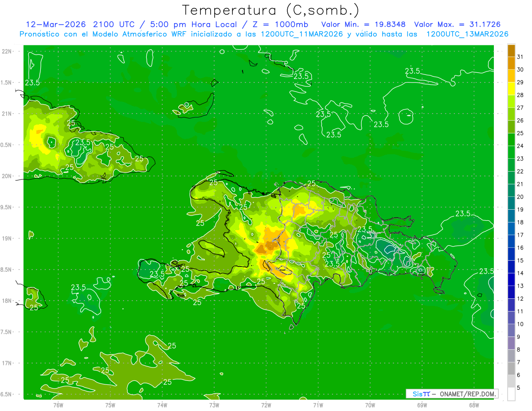Click the "75W" longitude axis label
532x411 pixels.
[110, 405]
